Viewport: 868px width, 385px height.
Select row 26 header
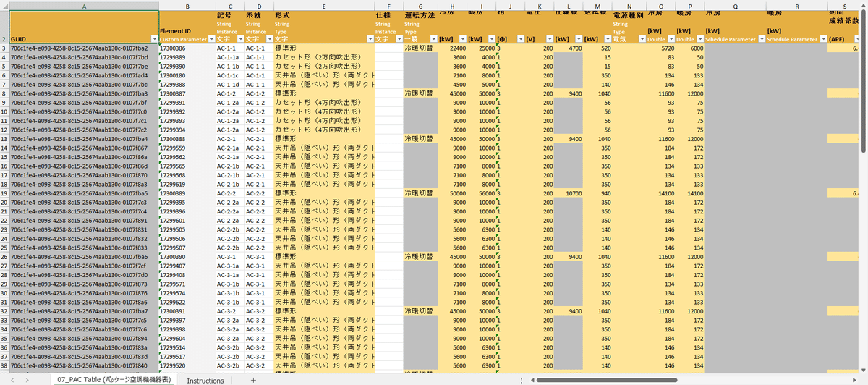[x=5, y=257]
